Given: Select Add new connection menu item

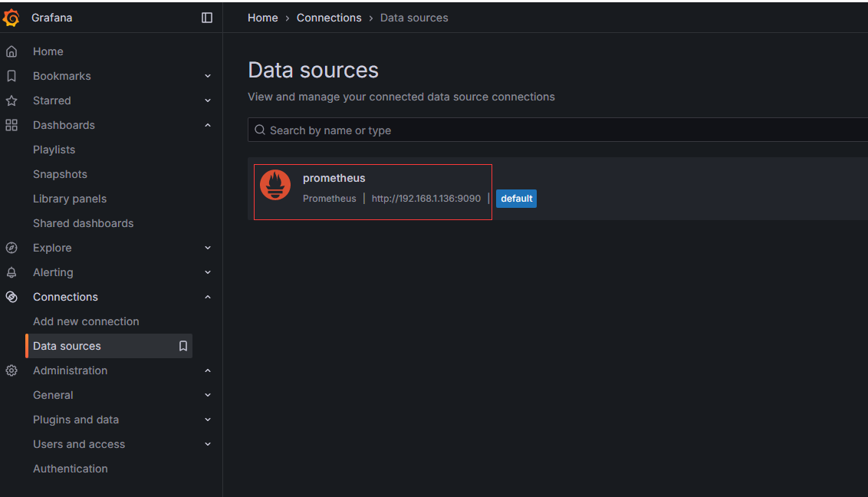Looking at the screenshot, I should (x=86, y=321).
